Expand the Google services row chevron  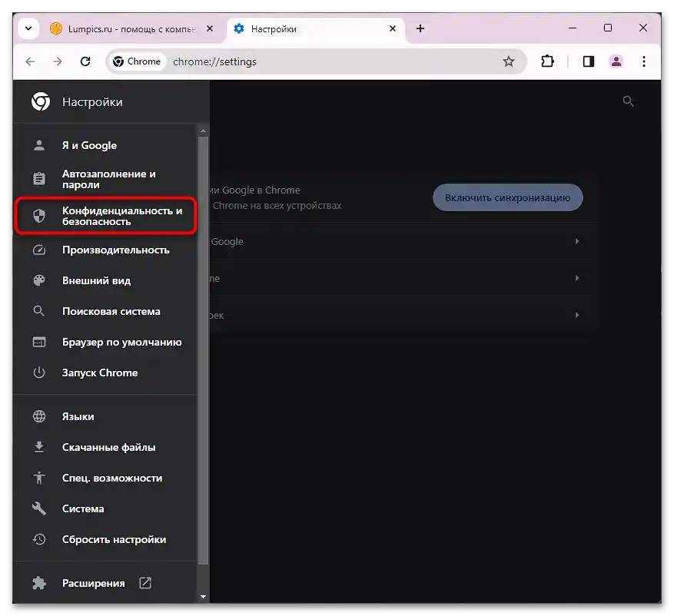point(577,241)
